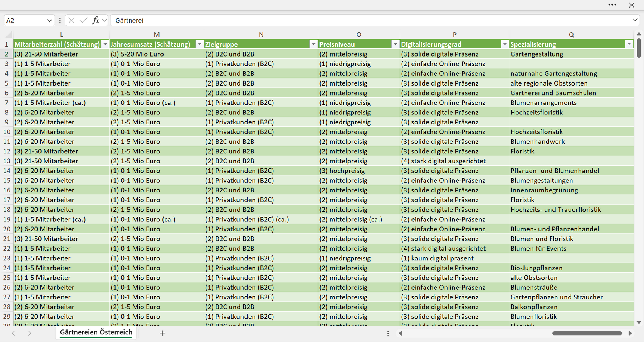
Task: Select row 13 header
Action: 6,161
